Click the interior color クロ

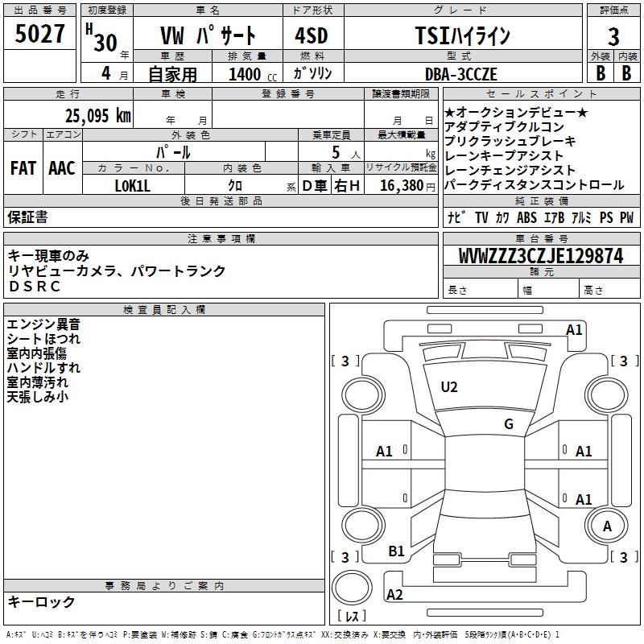tap(235, 186)
